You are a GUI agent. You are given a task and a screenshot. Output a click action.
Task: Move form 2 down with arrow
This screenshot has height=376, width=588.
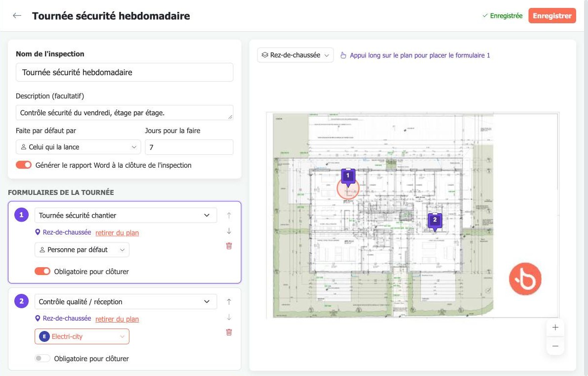229,318
